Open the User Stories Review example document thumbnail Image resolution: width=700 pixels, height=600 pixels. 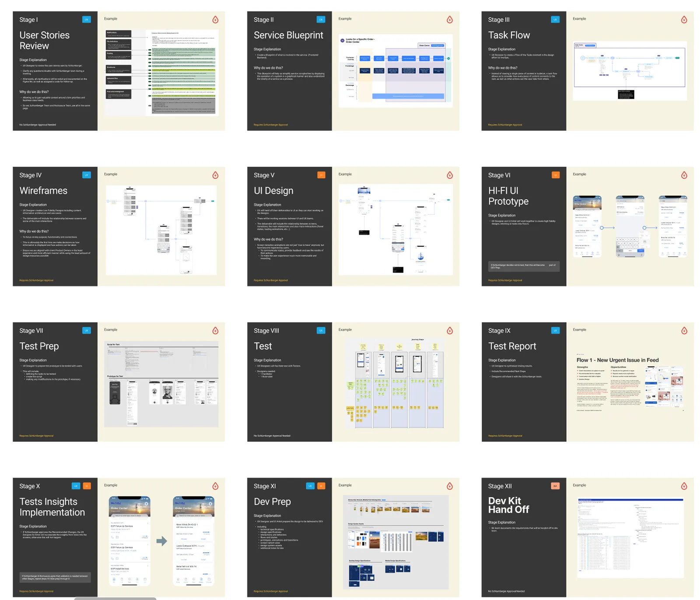tap(162, 72)
